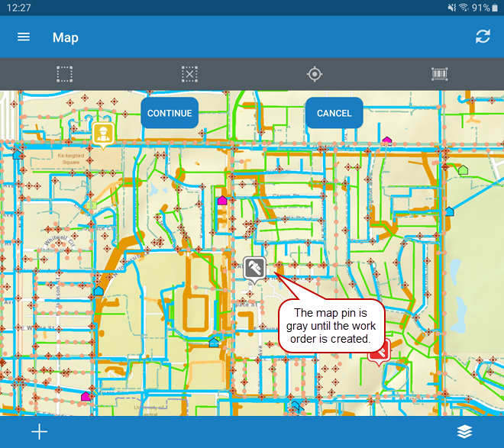The height and width of the screenshot is (448, 504).
Task: Select the green pentagon map marker
Action: [463, 169]
